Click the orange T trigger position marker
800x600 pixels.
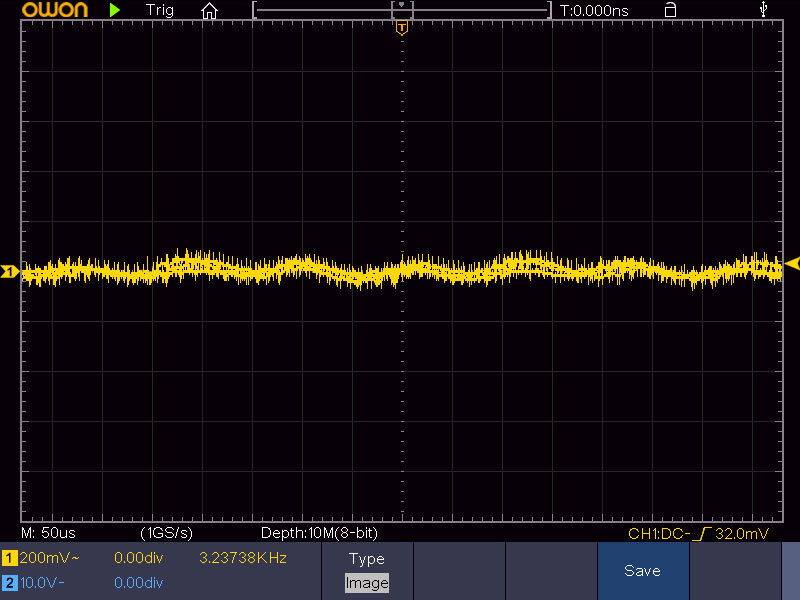tap(402, 27)
